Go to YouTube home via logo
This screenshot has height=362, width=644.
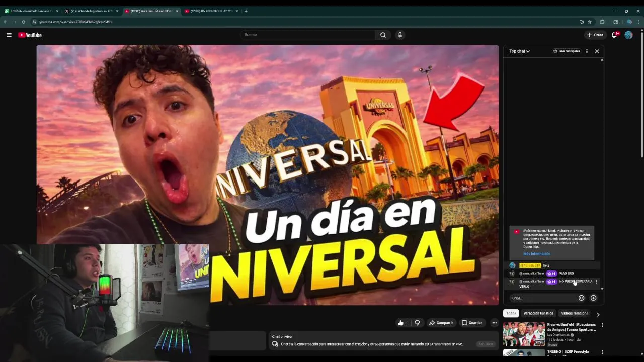click(30, 35)
